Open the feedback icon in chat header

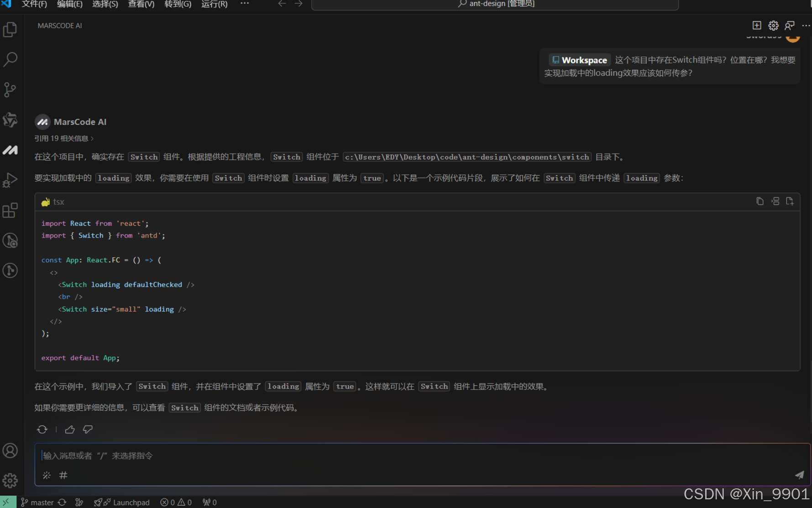(x=790, y=26)
